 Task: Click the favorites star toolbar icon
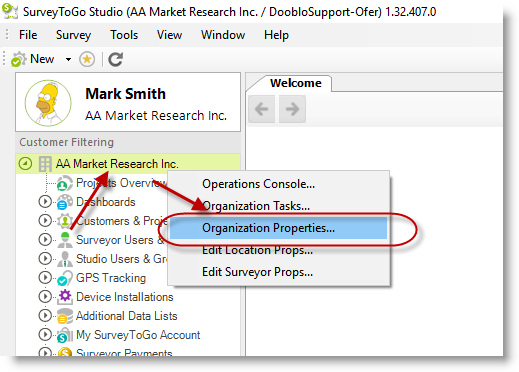[87, 59]
